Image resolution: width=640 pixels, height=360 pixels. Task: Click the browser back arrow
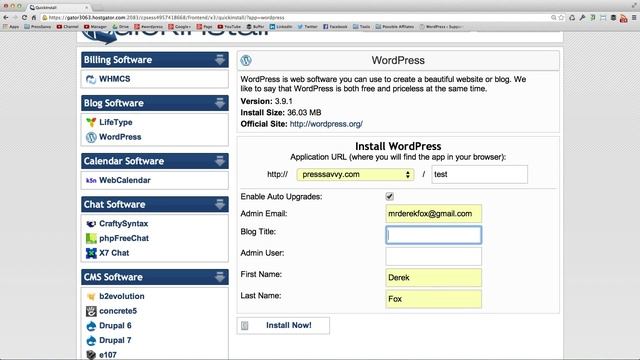(x=6, y=18)
